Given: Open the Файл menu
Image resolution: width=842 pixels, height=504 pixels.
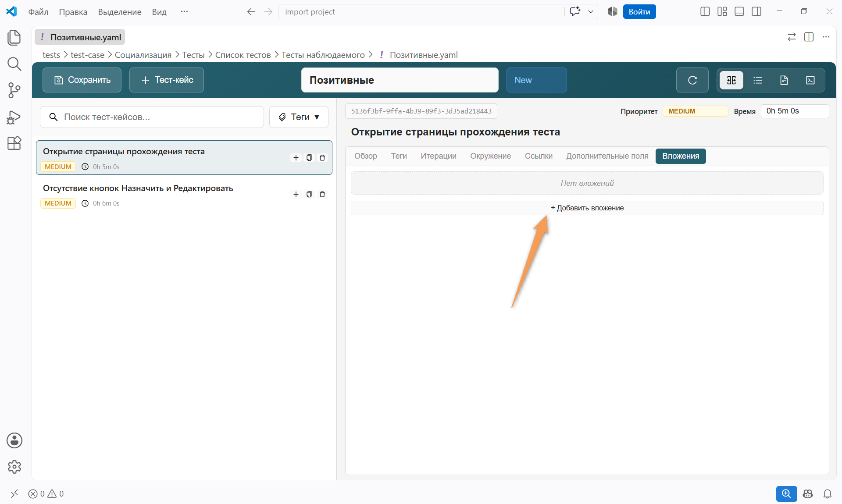Looking at the screenshot, I should pyautogui.click(x=38, y=12).
